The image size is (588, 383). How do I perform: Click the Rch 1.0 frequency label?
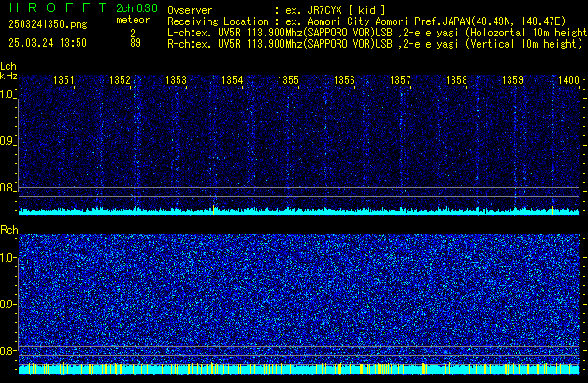(7, 258)
